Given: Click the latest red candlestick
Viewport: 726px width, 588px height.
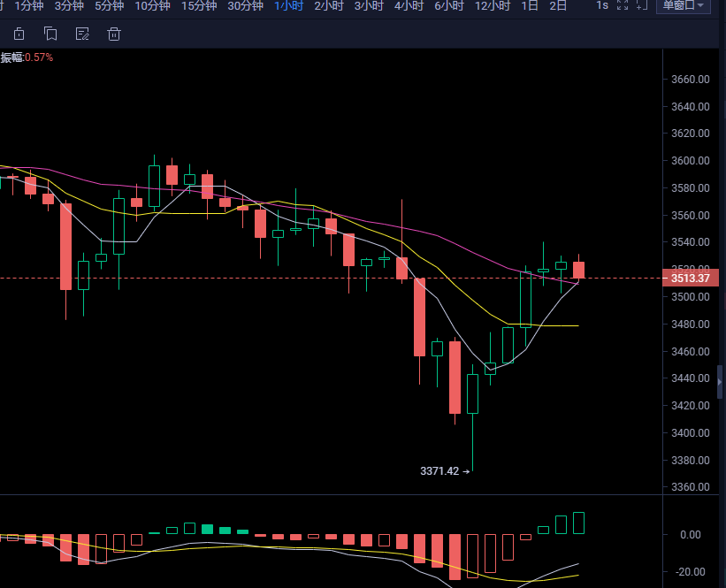Looking at the screenshot, I should coord(578,270).
